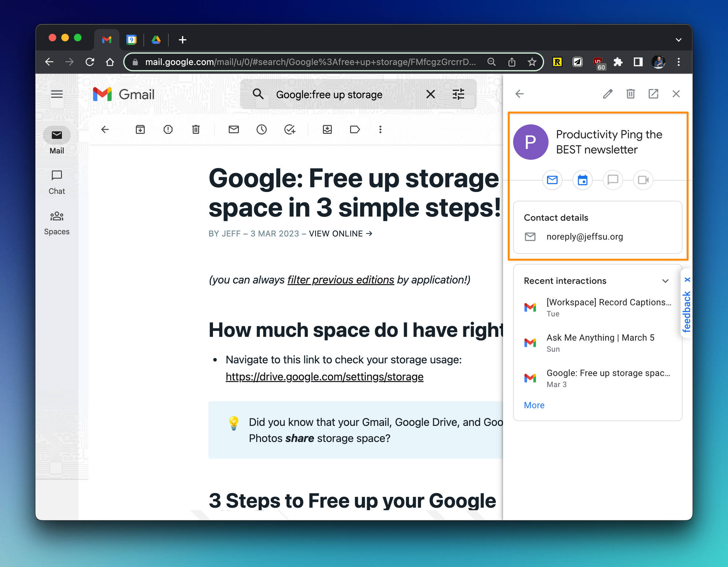Collapse the Recent interactions section
The height and width of the screenshot is (567, 728).
pos(665,281)
